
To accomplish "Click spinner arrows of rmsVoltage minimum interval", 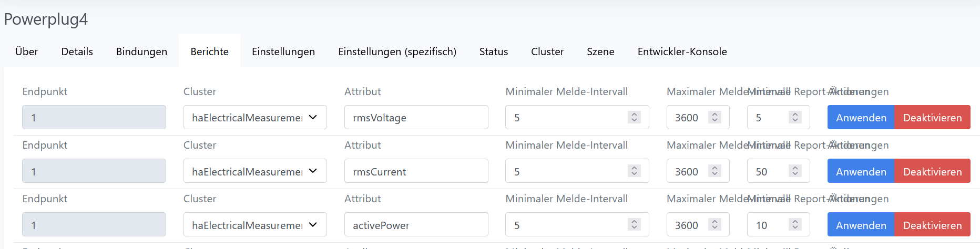I will pyautogui.click(x=634, y=117).
